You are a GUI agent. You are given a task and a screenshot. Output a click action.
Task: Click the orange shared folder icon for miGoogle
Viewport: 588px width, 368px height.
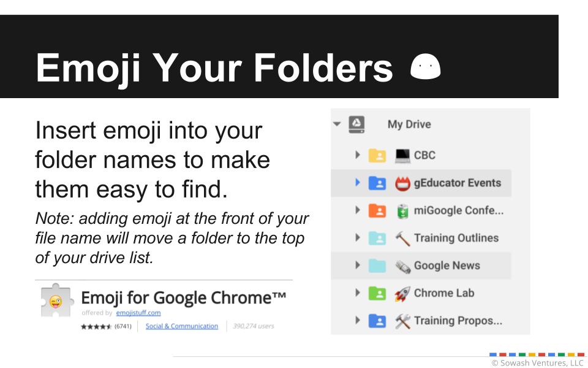[377, 210]
